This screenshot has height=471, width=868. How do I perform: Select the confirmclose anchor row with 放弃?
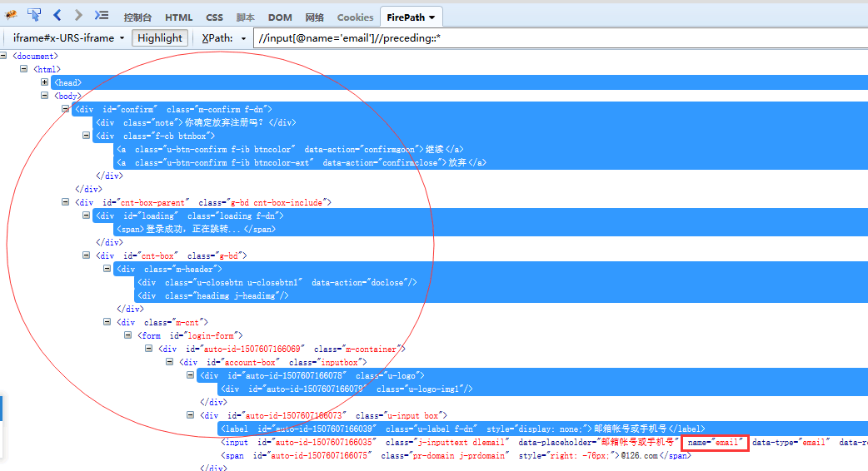tap(491, 162)
